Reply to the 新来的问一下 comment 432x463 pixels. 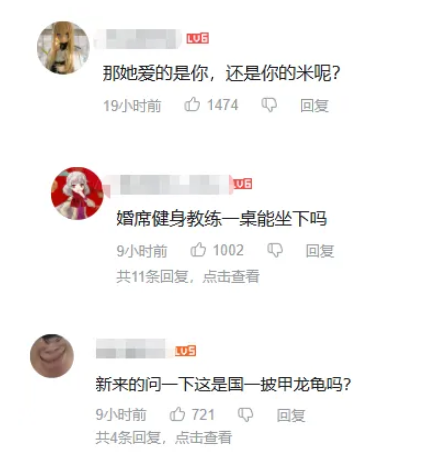point(291,415)
